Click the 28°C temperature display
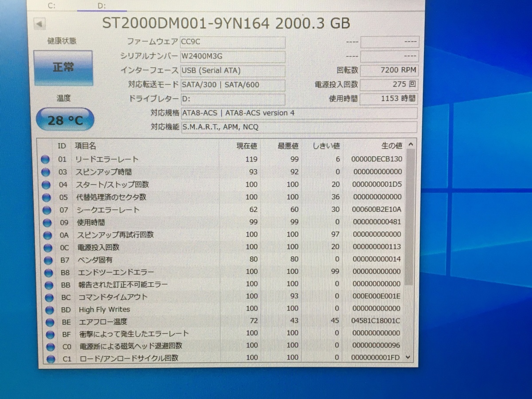The image size is (532, 399). click(65, 119)
